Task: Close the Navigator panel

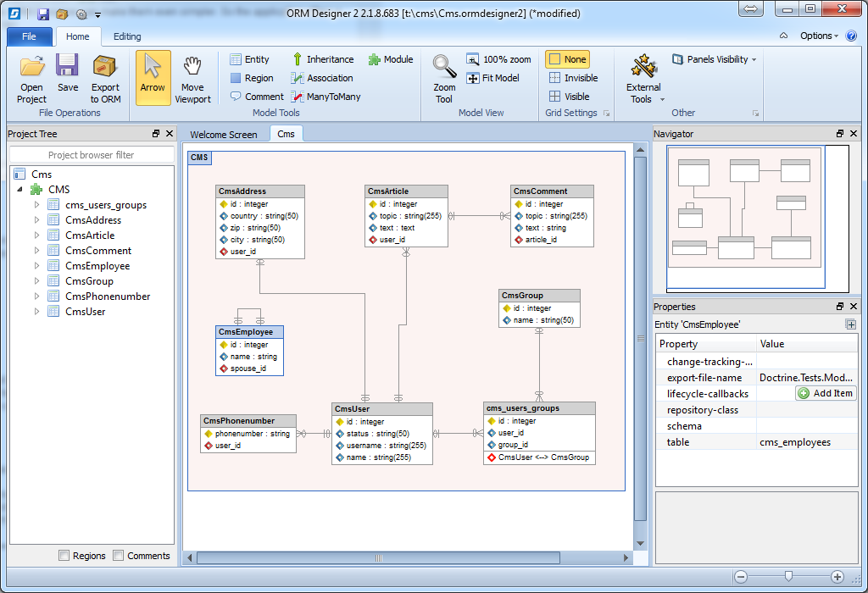Action: click(854, 133)
